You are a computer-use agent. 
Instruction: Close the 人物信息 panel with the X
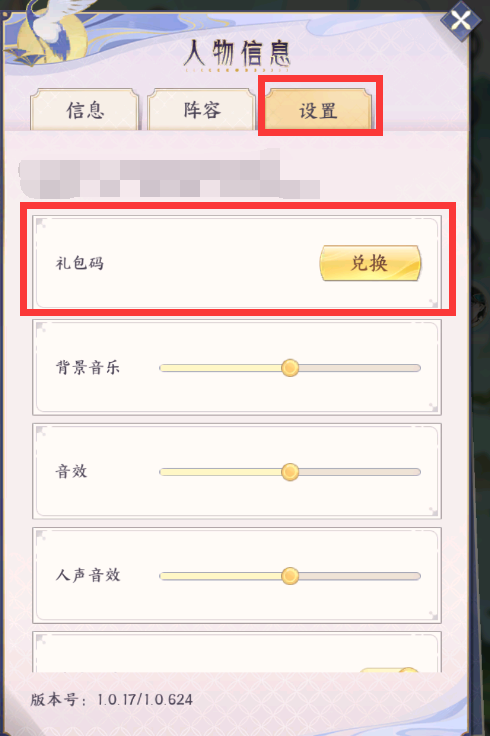[460, 20]
